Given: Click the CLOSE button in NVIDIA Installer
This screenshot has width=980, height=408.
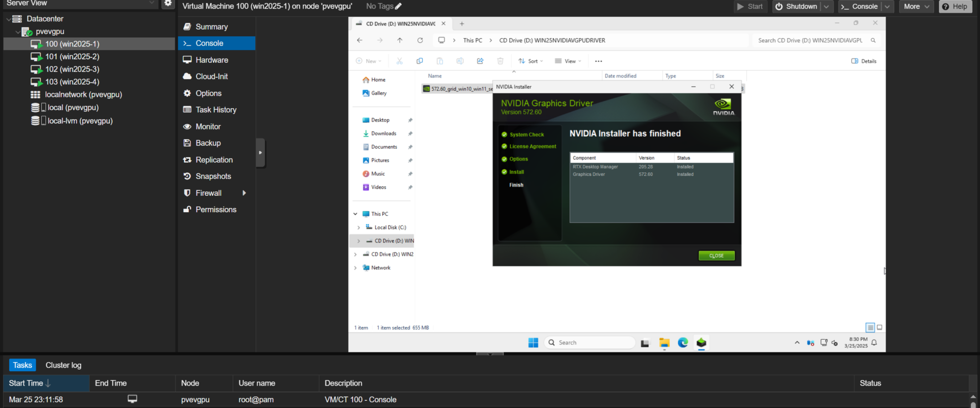Looking at the screenshot, I should tap(717, 256).
